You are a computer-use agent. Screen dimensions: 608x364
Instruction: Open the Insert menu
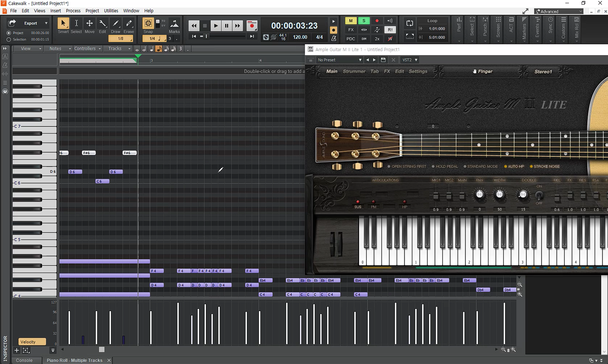pyautogui.click(x=55, y=11)
